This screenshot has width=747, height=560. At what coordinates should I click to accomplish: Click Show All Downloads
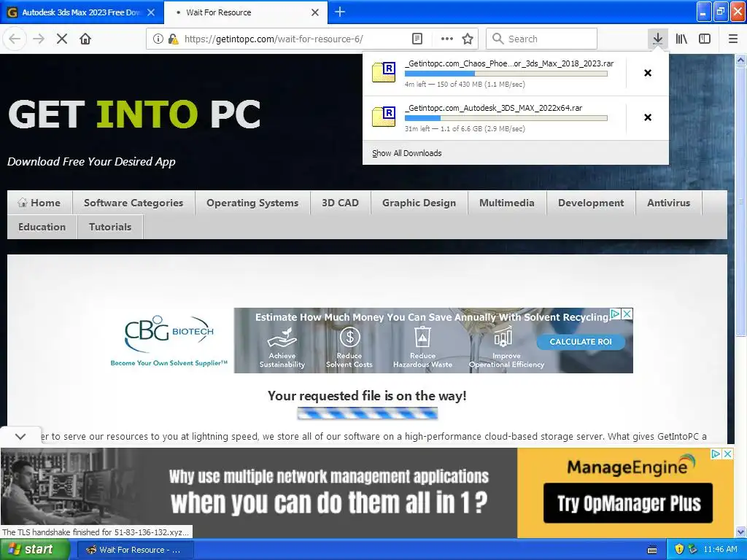tap(407, 153)
